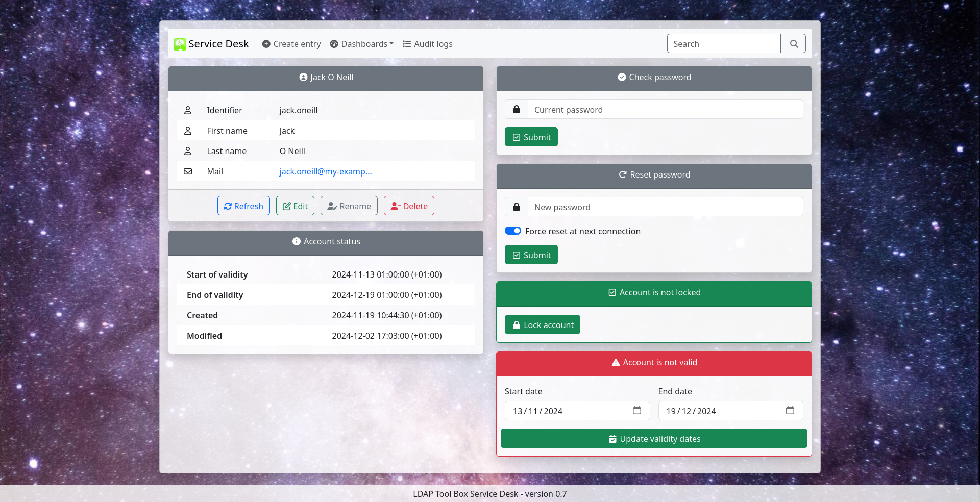Click Update validity dates button

pyautogui.click(x=654, y=439)
